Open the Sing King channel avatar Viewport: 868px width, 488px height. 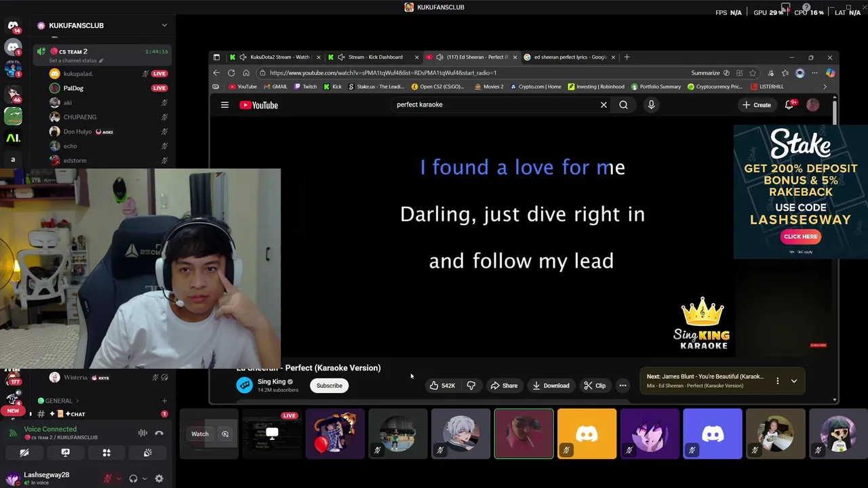[x=244, y=385]
